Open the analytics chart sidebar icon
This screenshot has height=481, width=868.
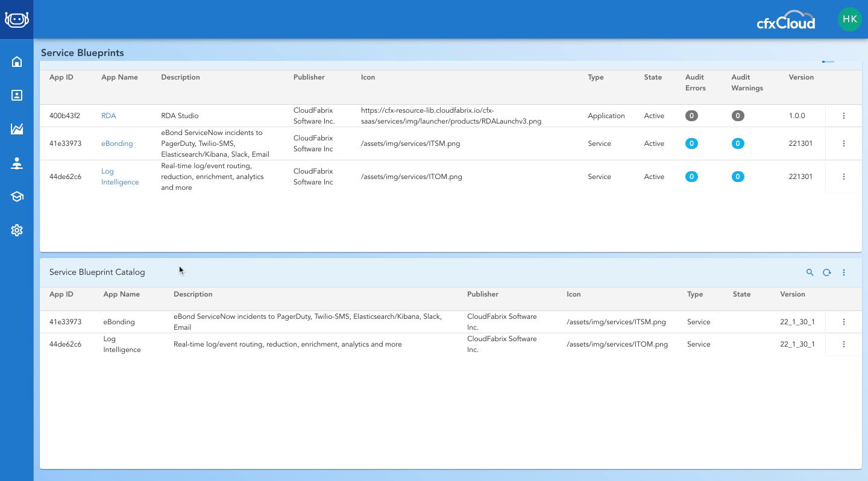[x=17, y=129]
